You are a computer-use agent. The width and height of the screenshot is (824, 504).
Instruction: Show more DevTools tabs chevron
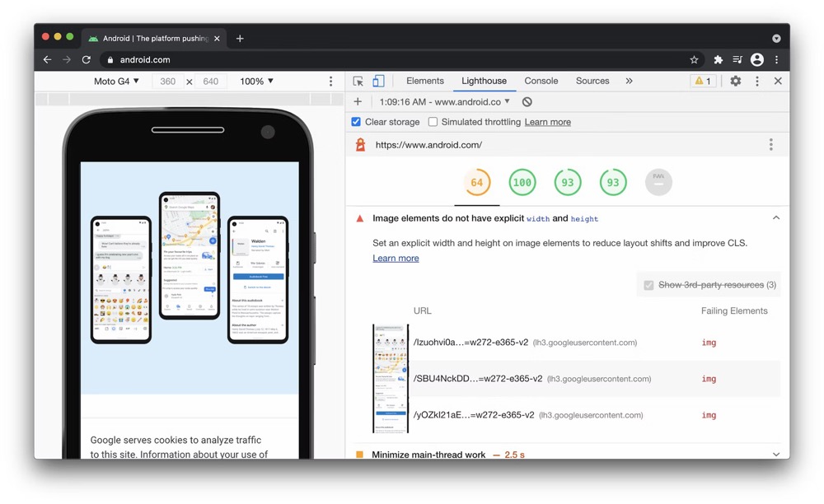tap(629, 81)
